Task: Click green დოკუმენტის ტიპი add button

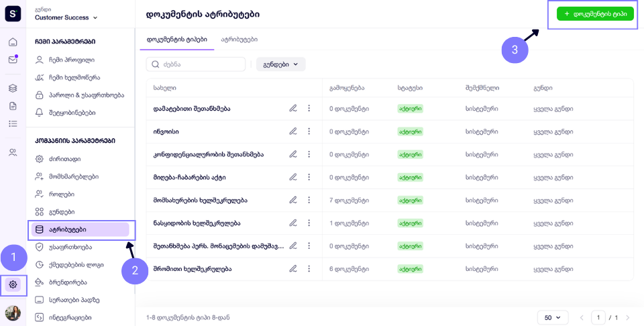Action: (x=595, y=14)
